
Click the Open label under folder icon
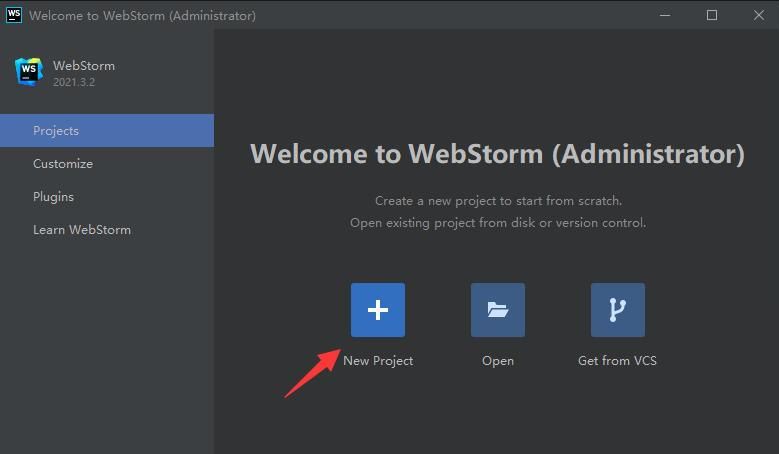pos(498,361)
